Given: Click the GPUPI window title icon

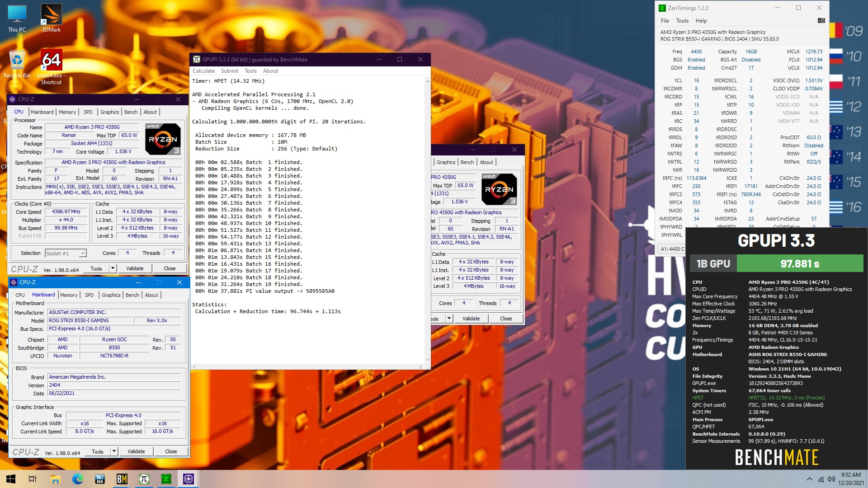Looking at the screenshot, I should click(196, 59).
